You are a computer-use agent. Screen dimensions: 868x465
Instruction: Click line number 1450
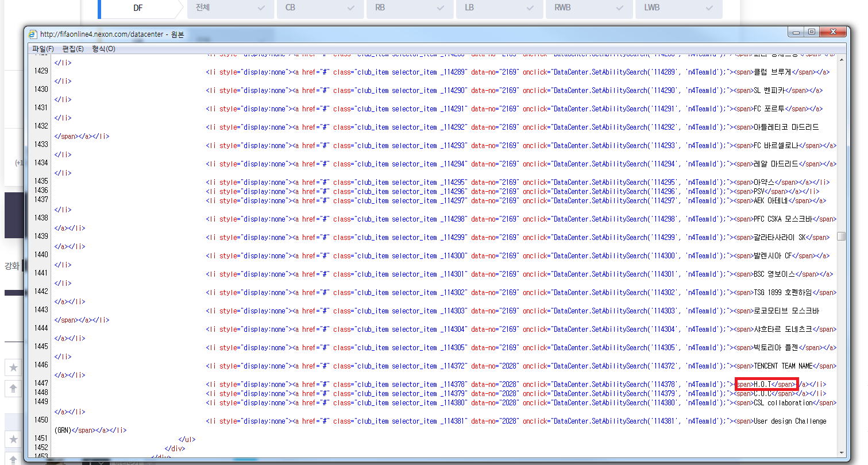coord(41,420)
